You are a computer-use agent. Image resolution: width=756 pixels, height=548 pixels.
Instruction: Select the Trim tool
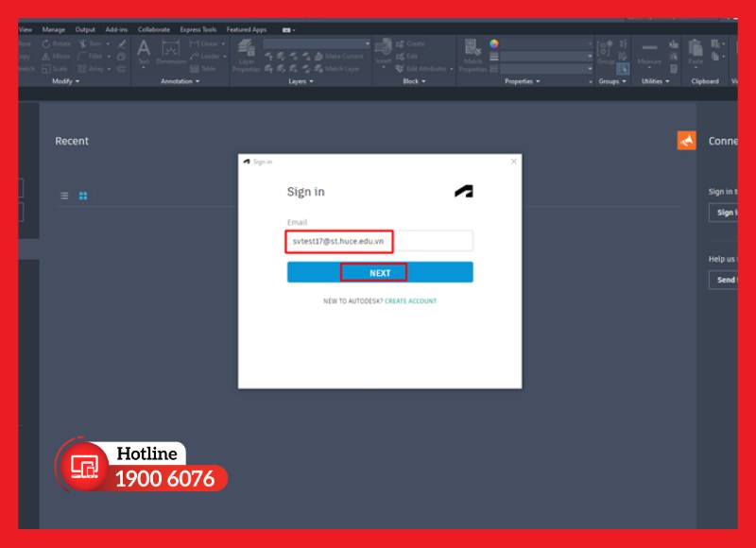pyautogui.click(x=91, y=43)
